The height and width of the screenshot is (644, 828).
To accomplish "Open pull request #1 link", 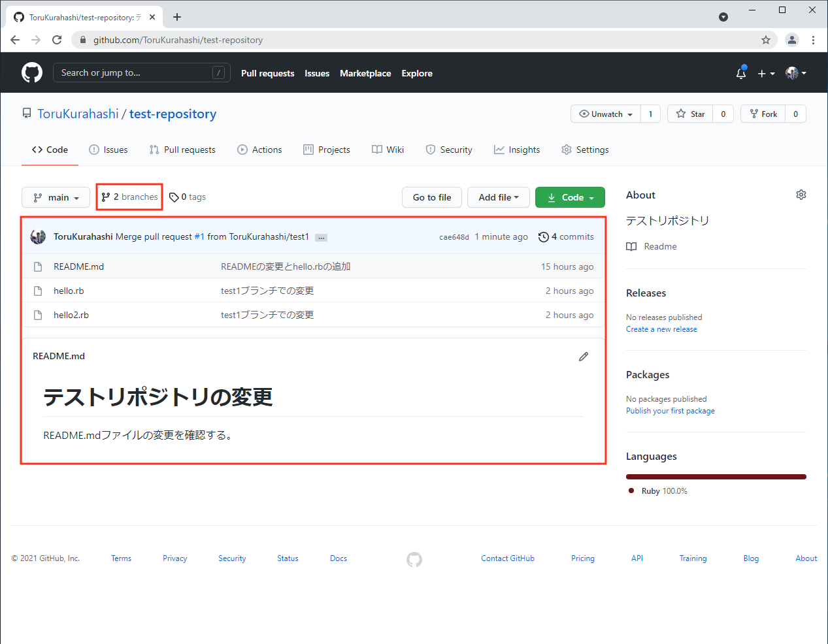I will click(x=199, y=236).
